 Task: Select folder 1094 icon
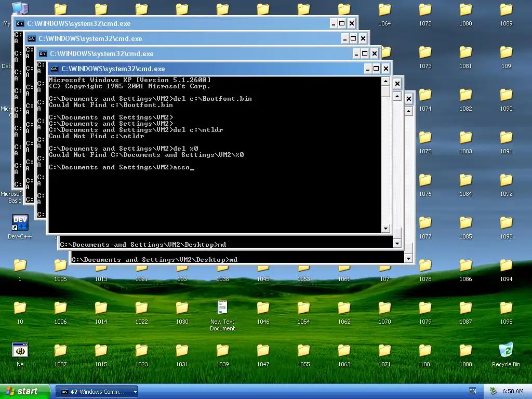[506, 265]
